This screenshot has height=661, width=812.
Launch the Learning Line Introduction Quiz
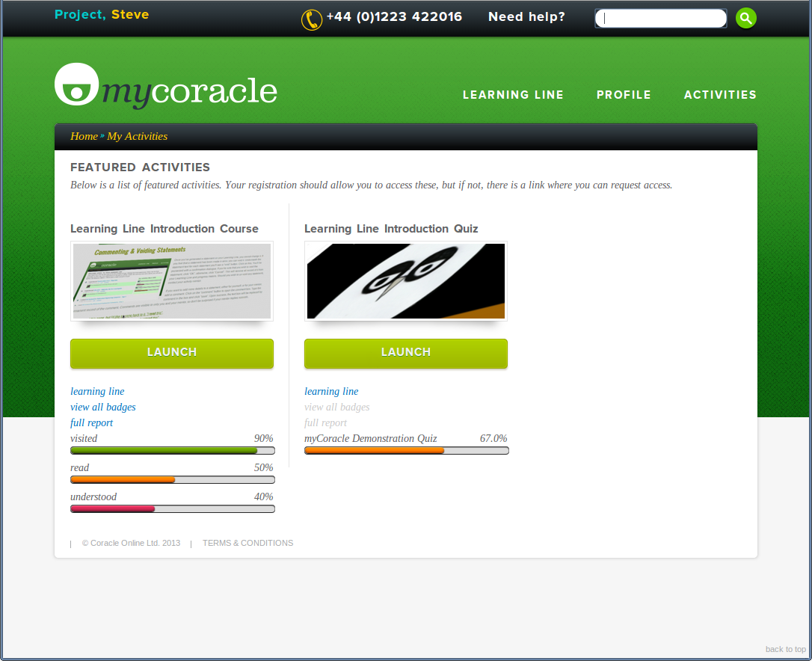(406, 353)
